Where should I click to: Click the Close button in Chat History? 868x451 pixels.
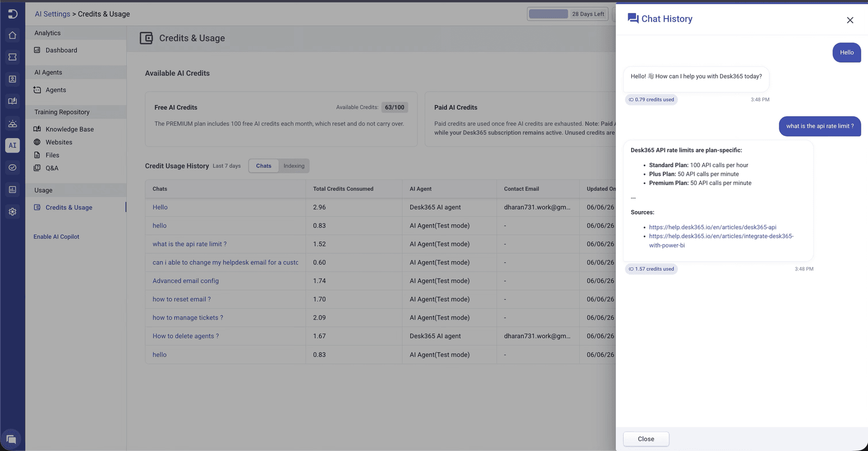coord(646,439)
